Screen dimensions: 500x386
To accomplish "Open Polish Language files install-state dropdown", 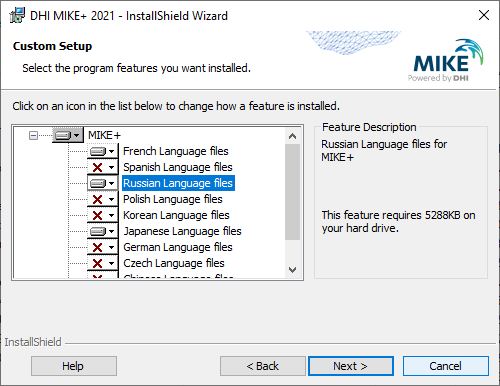I will (103, 199).
